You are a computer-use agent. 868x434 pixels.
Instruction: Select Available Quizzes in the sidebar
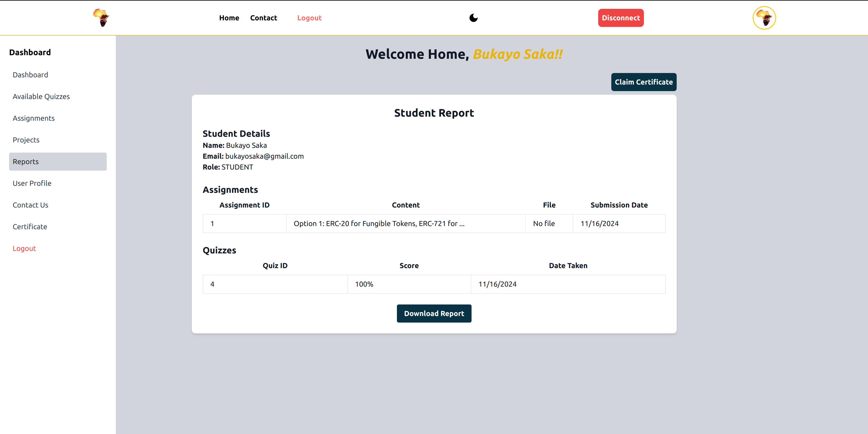[x=41, y=97]
